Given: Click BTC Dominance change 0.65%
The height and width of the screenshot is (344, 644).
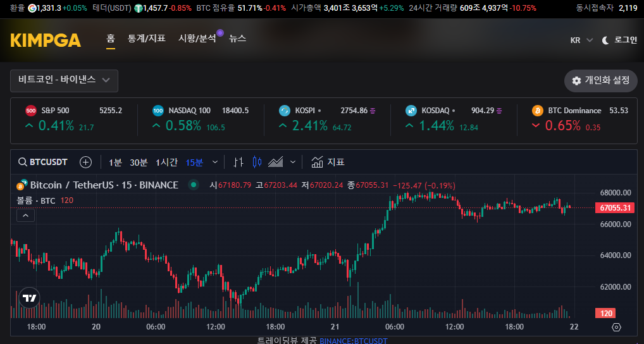Looking at the screenshot, I should pyautogui.click(x=562, y=126).
